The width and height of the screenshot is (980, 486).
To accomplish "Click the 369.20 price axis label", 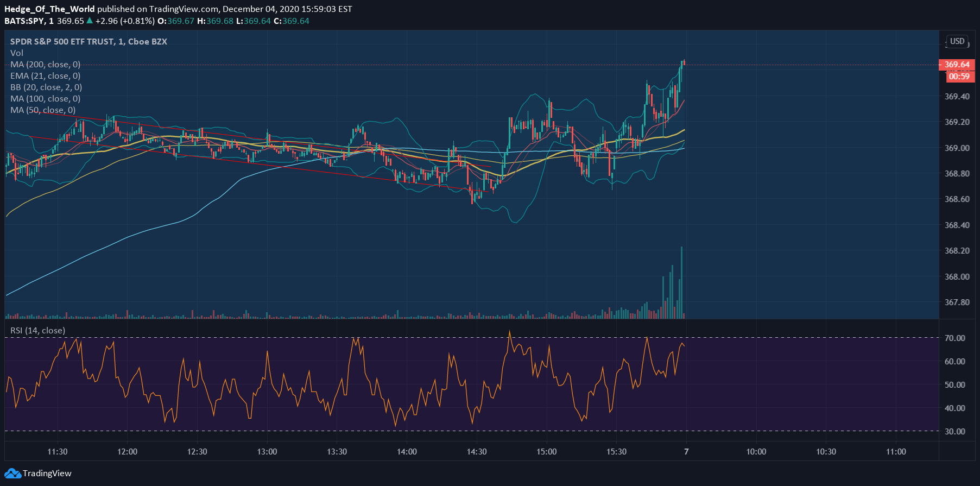I will pyautogui.click(x=957, y=122).
